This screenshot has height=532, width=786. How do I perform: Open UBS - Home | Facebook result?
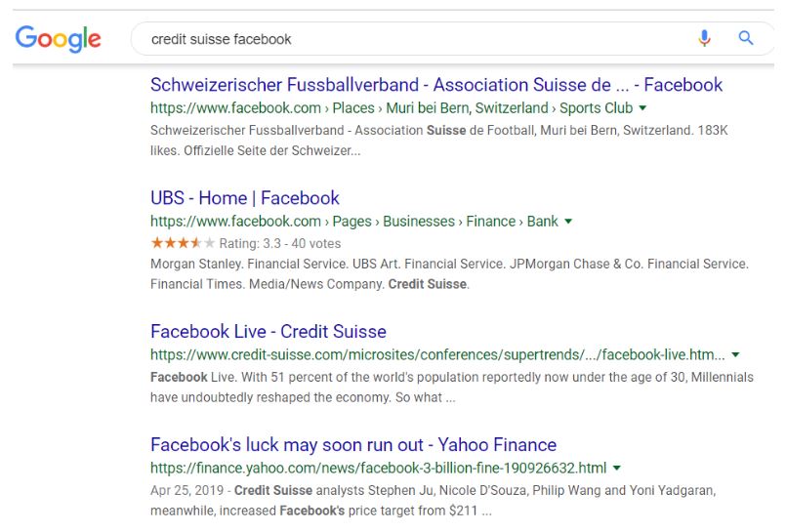[245, 198]
